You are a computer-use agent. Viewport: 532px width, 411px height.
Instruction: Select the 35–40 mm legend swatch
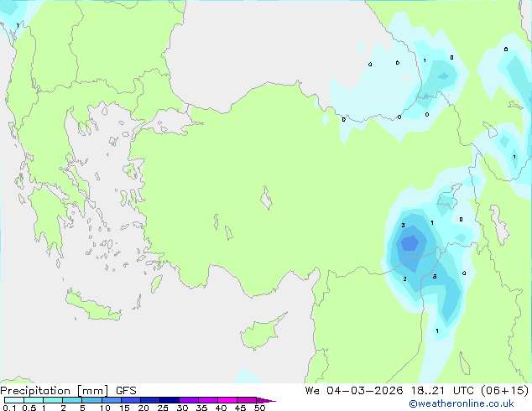[x=208, y=400]
